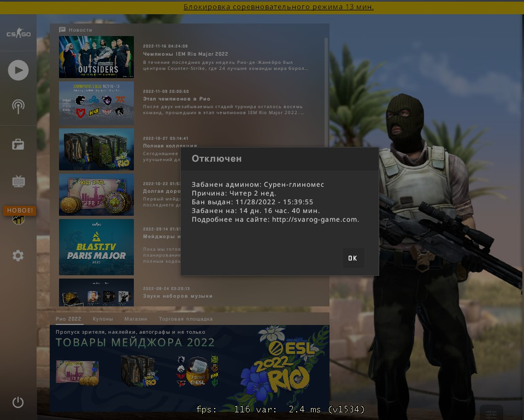
Task: Switch to the Торговая площадка tab
Action: pos(186,319)
